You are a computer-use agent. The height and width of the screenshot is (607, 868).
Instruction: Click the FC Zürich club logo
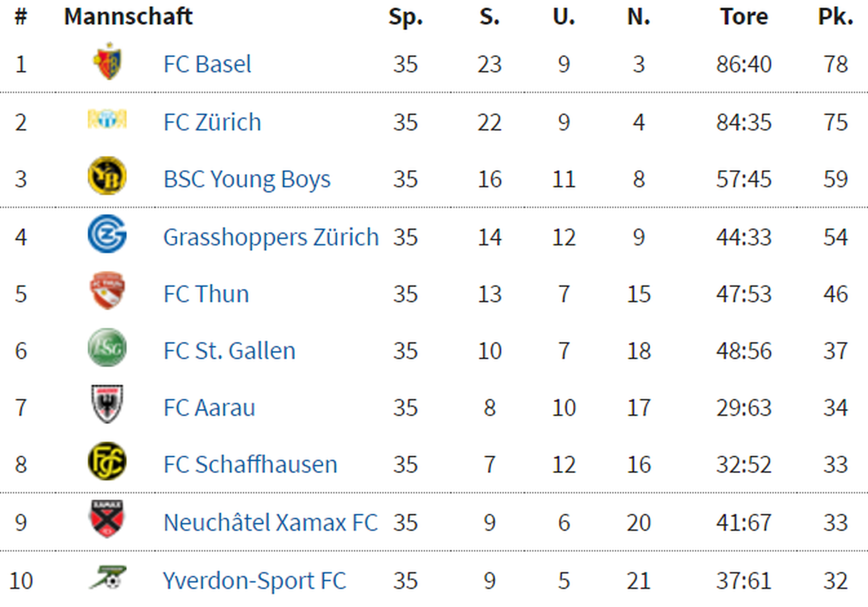coord(107,120)
